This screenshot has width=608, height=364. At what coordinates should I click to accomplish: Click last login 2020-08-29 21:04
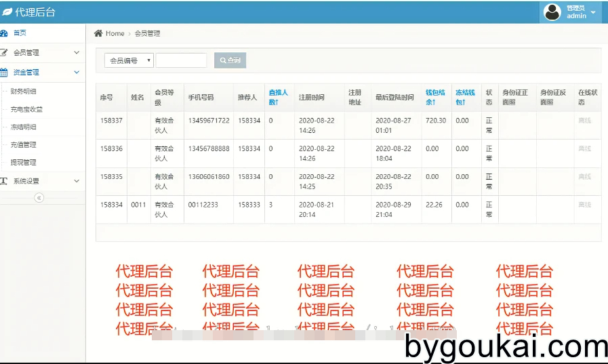click(x=393, y=209)
